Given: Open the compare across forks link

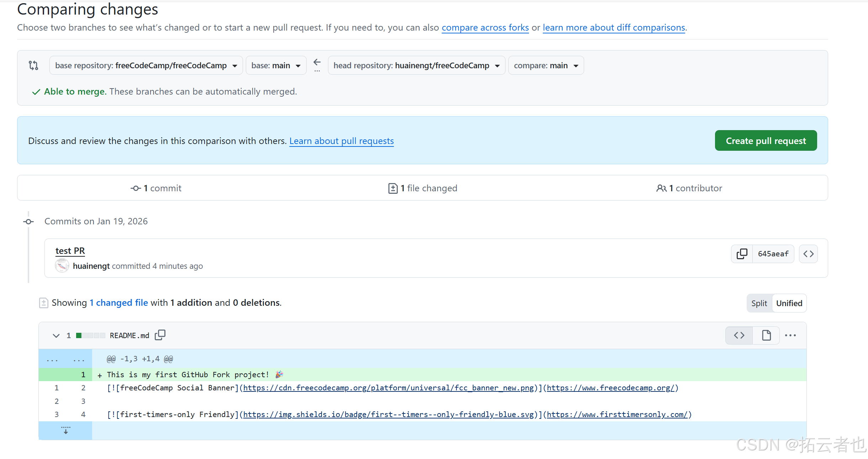Looking at the screenshot, I should pyautogui.click(x=485, y=27).
